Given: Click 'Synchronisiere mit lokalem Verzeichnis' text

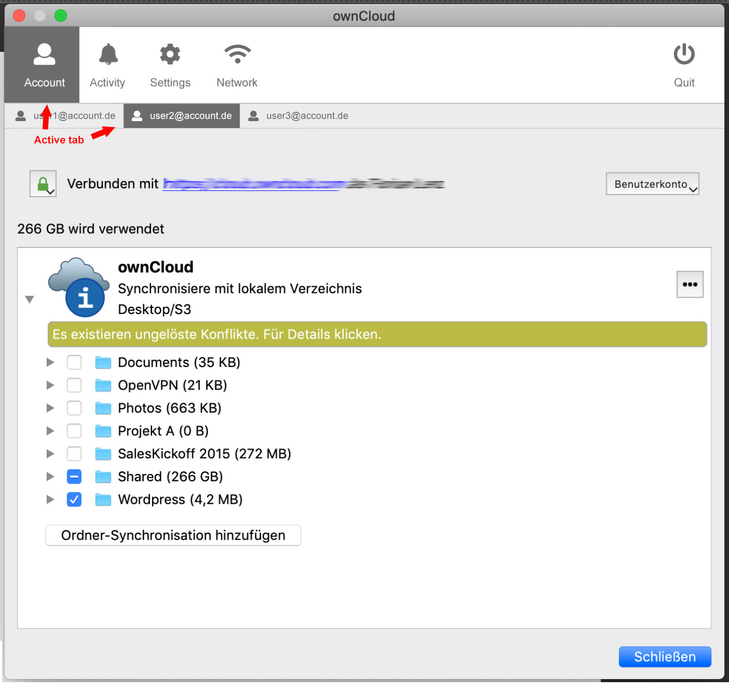Looking at the screenshot, I should tap(240, 288).
